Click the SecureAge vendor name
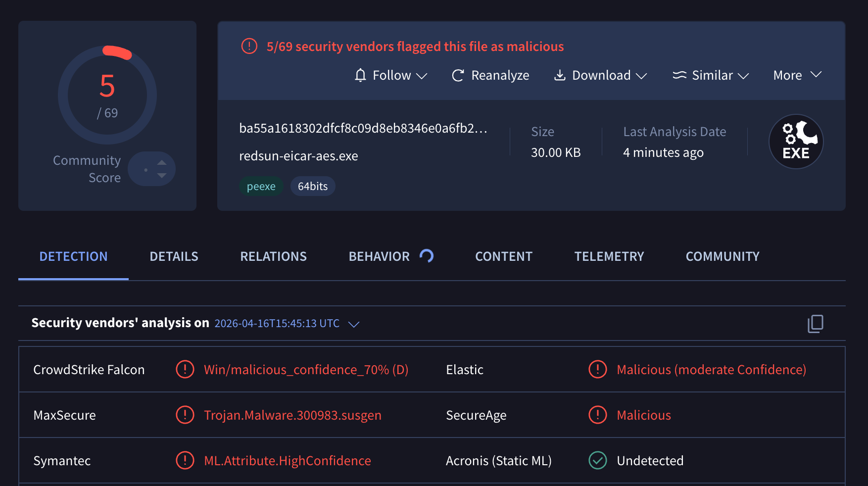 (476, 415)
